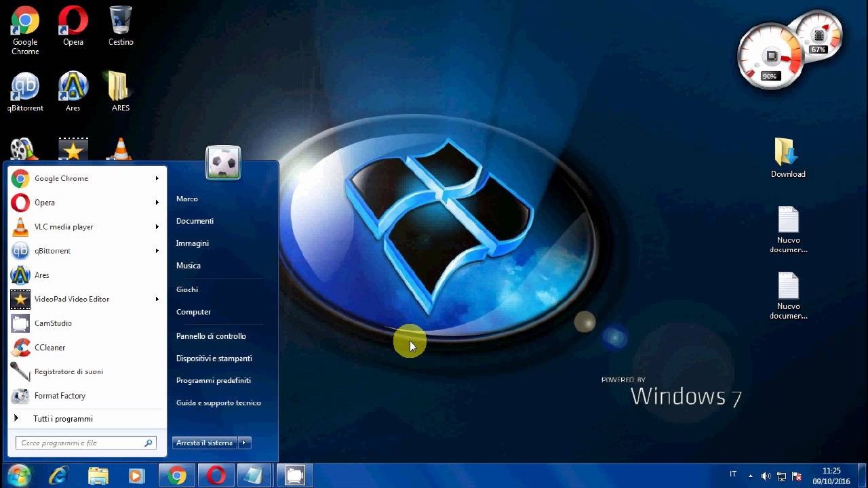Expand VideoPad Video Editor jump list arrow
868x488 pixels.
pos(157,299)
